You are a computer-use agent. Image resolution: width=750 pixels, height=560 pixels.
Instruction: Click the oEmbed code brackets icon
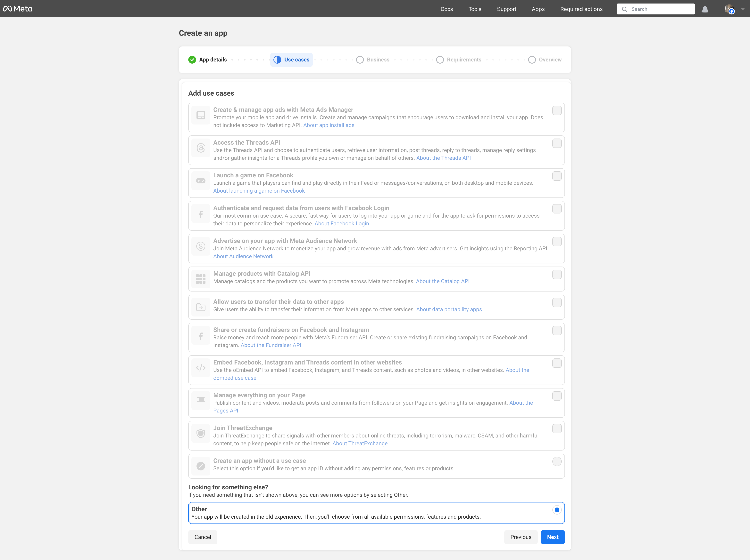[201, 368]
